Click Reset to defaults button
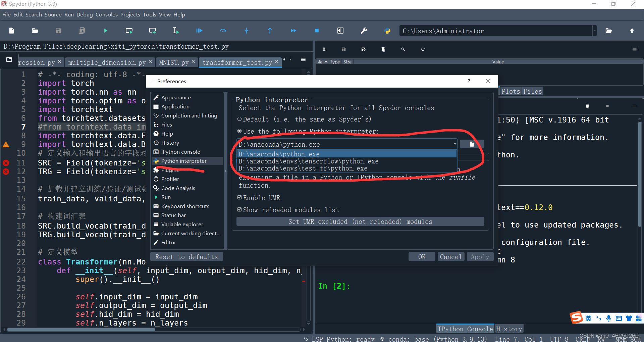Image resolution: width=644 pixels, height=342 pixels. 186,257
